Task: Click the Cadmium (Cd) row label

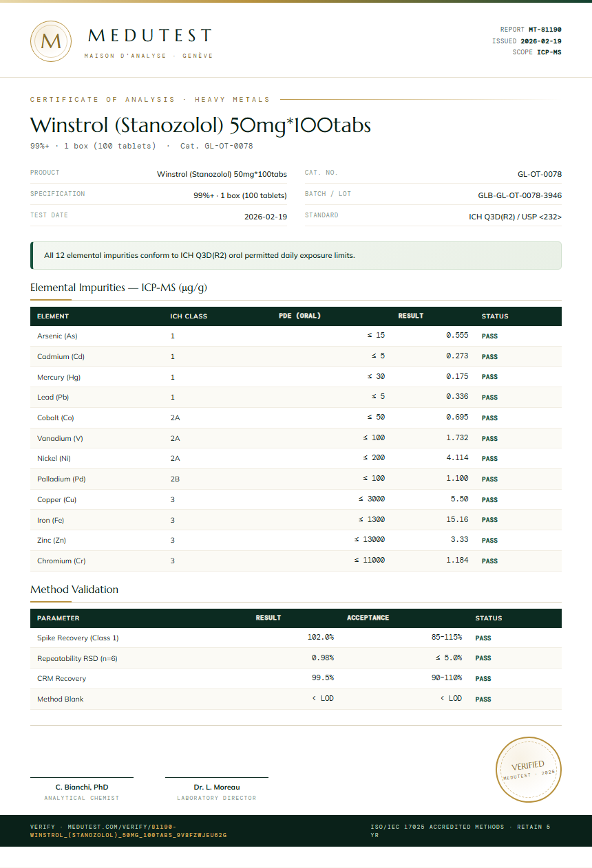Action: [61, 357]
